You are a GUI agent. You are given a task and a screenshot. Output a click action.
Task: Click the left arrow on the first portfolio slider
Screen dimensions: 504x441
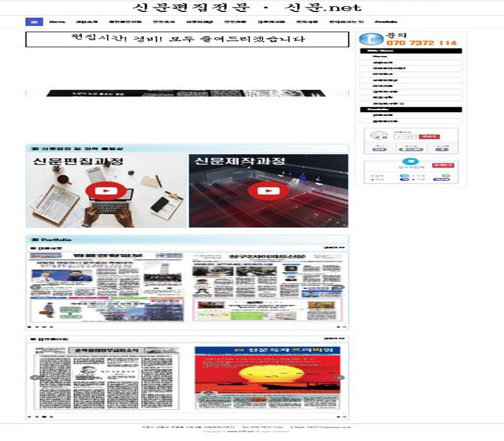tap(35, 288)
